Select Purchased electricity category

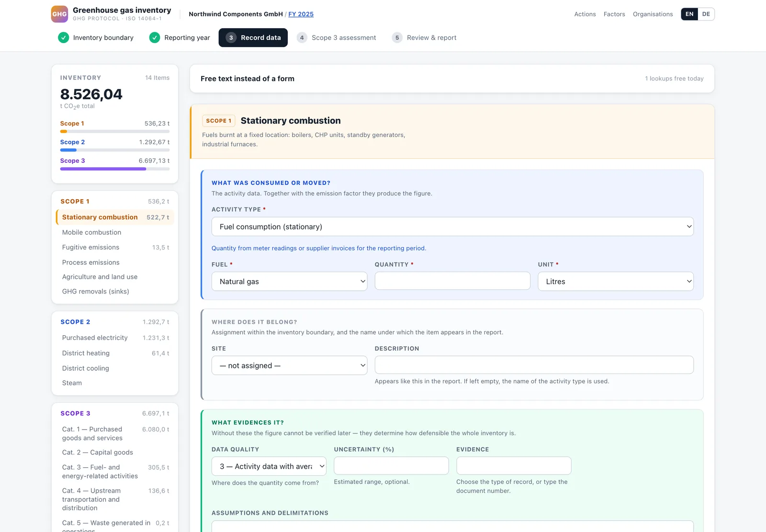point(115,338)
